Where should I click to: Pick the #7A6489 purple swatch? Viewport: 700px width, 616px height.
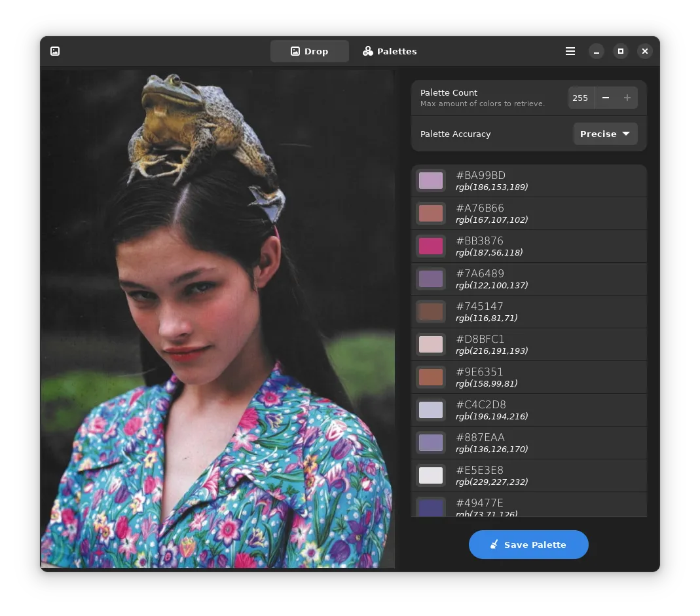click(431, 279)
